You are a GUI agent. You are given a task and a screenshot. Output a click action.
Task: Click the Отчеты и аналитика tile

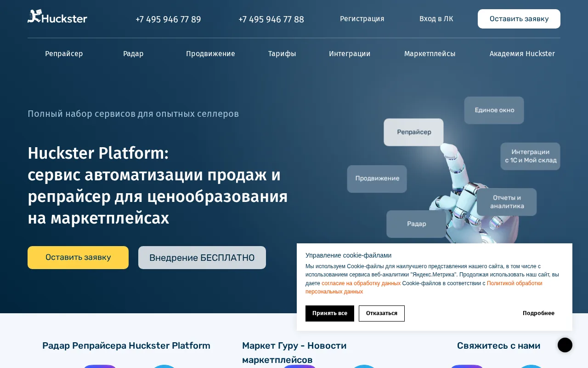tap(507, 202)
